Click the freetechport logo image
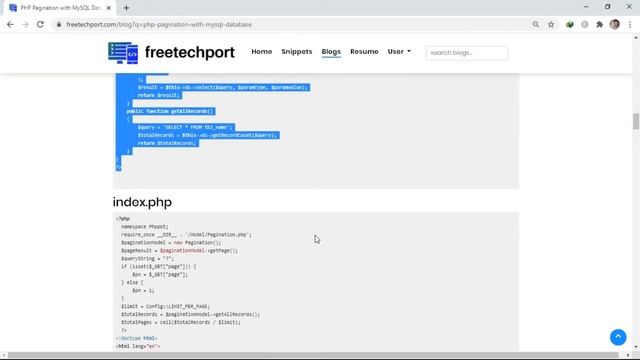Screen dimensions: 640x360 123,53
